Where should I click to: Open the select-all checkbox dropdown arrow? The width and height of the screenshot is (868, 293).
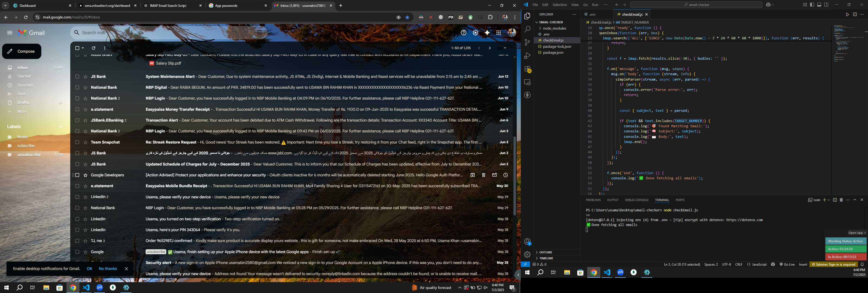coord(83,48)
